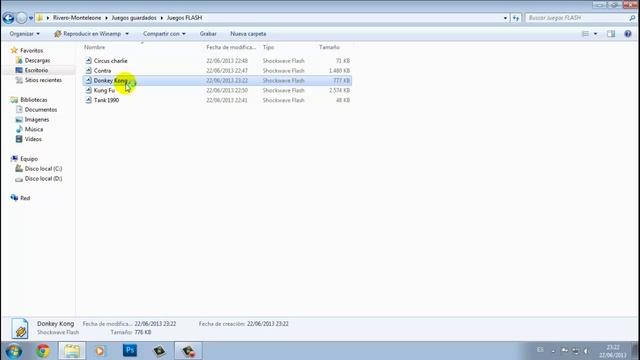
Task: Click Reproducir en Winamp button
Action: [x=88, y=34]
